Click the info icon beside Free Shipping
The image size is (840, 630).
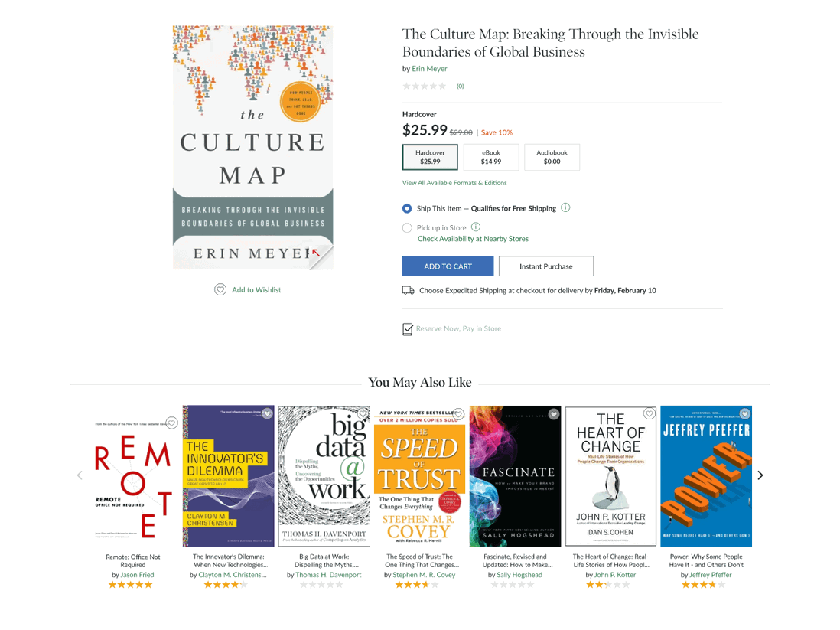(x=565, y=207)
